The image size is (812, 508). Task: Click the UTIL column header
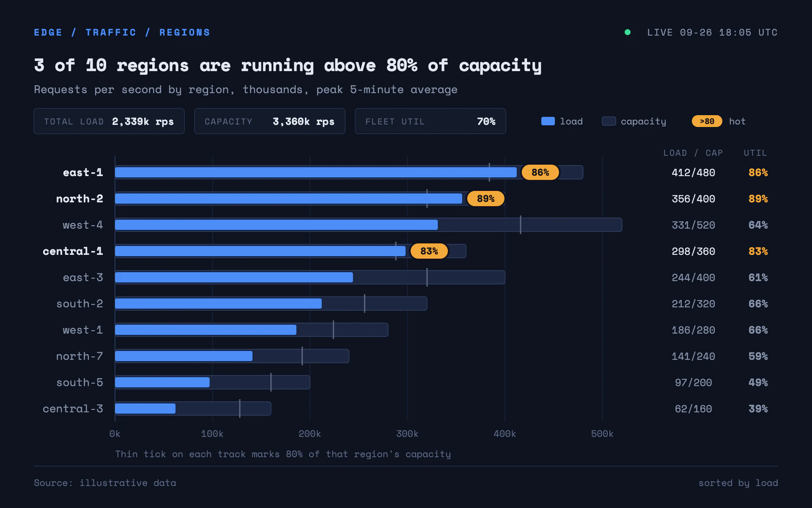[x=755, y=153]
